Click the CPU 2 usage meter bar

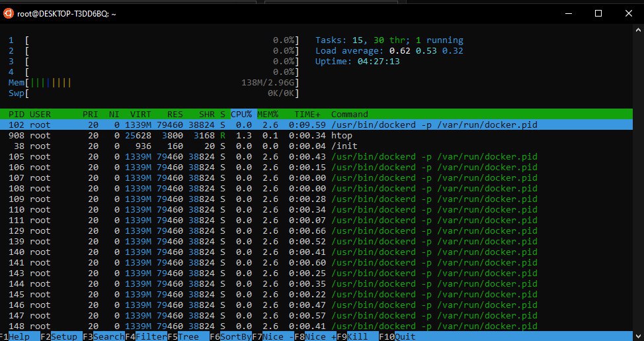click(154, 51)
